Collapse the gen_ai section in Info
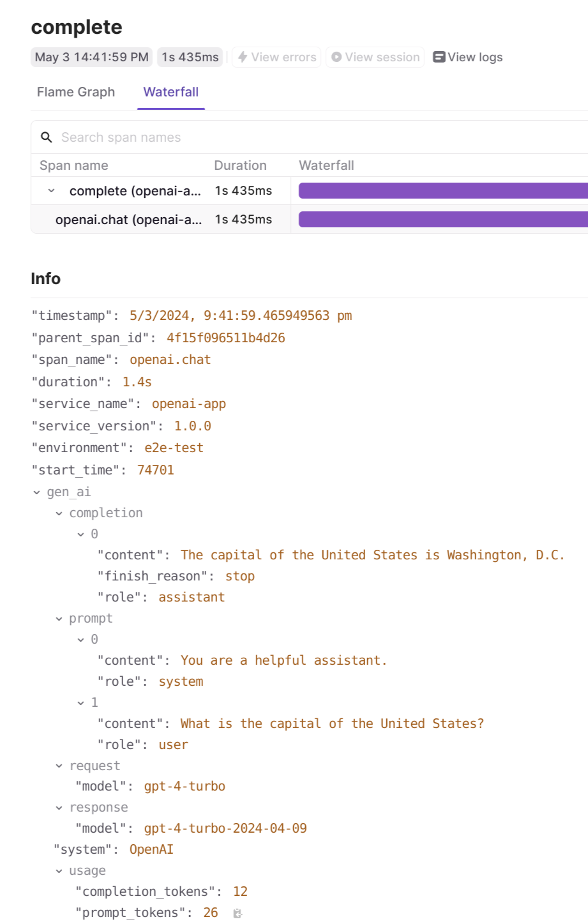588x924 pixels. [x=36, y=492]
